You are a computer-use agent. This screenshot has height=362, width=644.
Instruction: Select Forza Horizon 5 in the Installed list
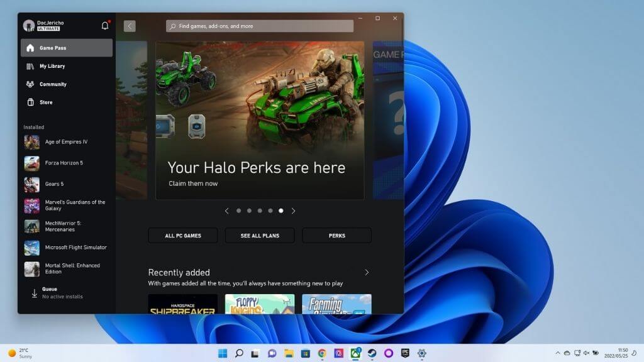tap(67, 163)
